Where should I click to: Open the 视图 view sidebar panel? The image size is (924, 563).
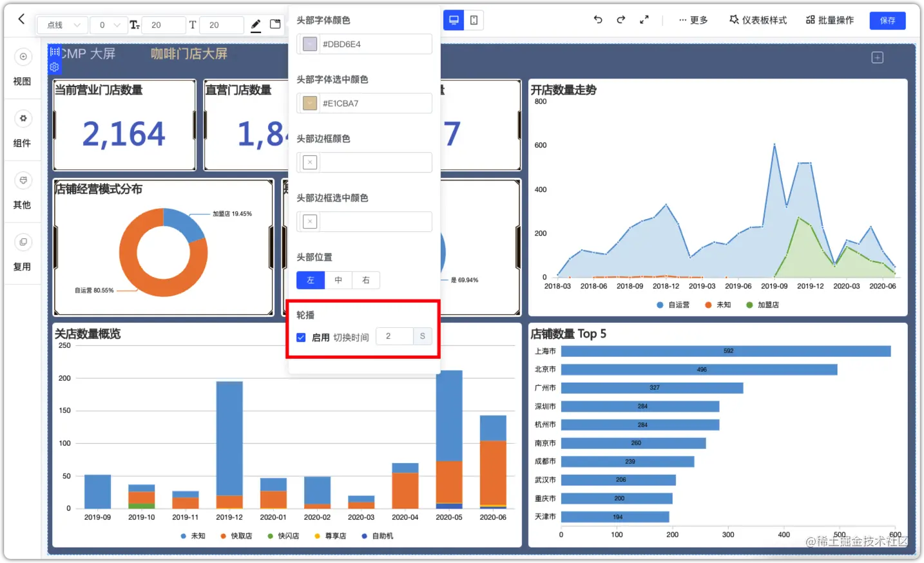[23, 67]
